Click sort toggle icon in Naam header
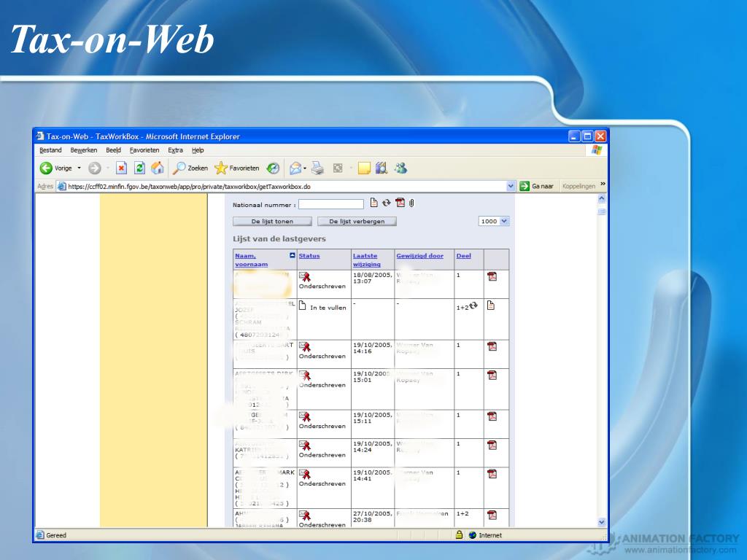 (293, 256)
